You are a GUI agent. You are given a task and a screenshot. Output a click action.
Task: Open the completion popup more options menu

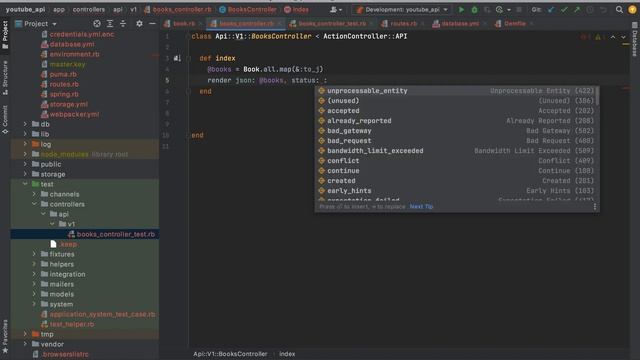point(595,207)
